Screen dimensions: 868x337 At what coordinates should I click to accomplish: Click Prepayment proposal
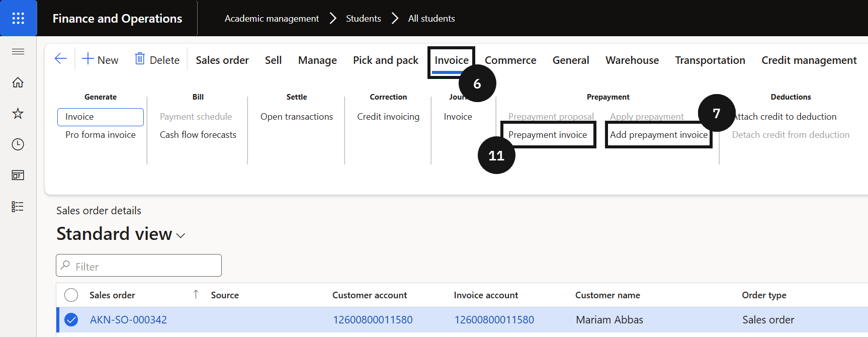[551, 116]
